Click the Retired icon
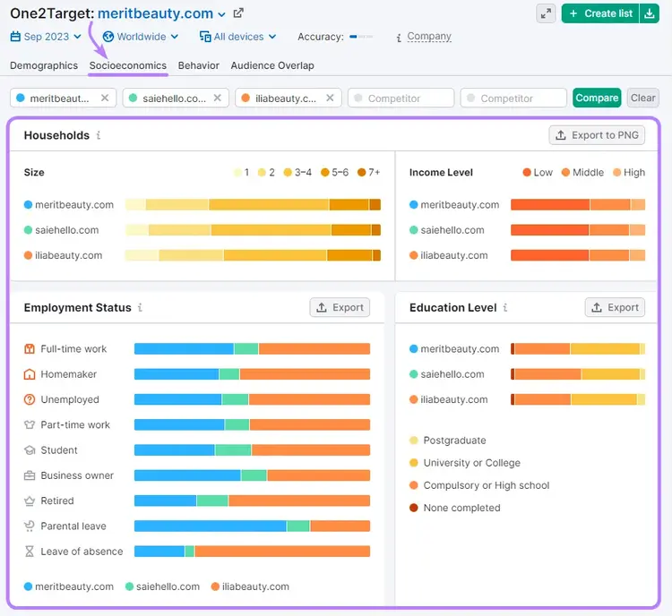The height and width of the screenshot is (616, 672). coord(30,500)
